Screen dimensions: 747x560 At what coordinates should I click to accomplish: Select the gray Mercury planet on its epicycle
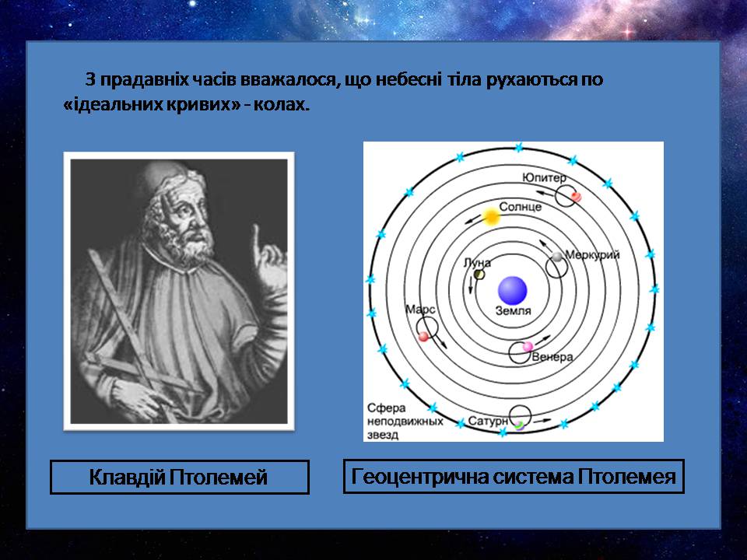click(x=557, y=257)
